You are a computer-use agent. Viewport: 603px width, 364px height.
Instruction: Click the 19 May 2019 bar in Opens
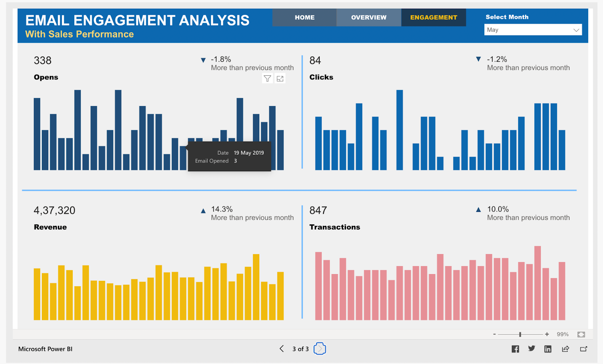(183, 158)
